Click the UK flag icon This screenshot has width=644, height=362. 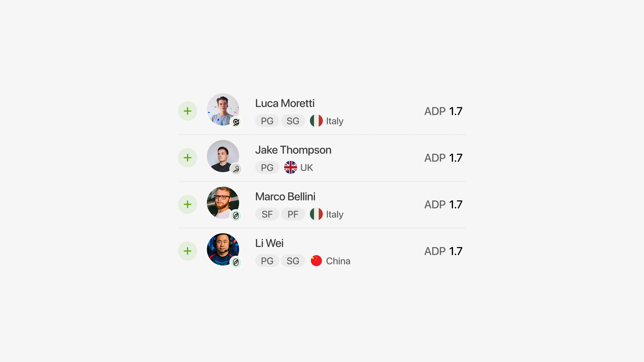click(290, 167)
